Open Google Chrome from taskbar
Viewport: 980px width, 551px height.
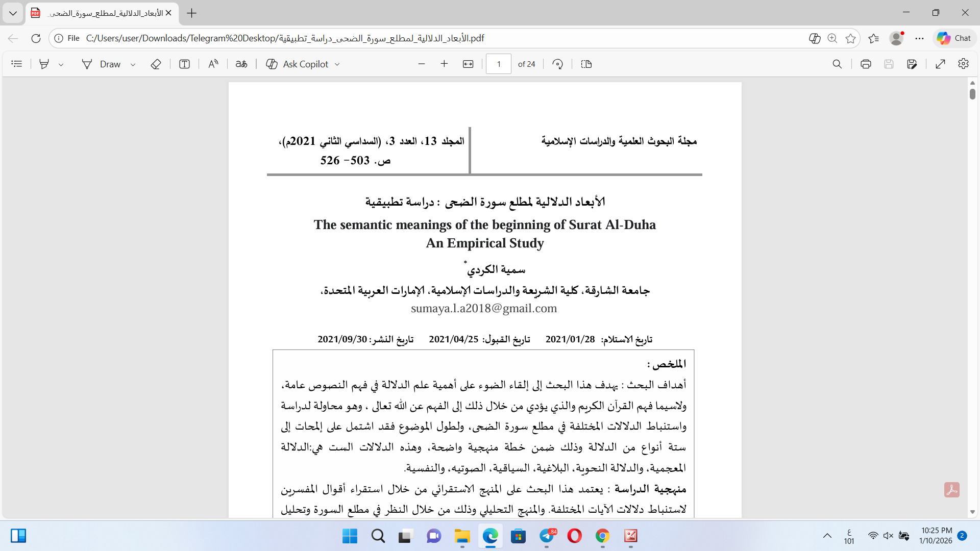pos(603,536)
